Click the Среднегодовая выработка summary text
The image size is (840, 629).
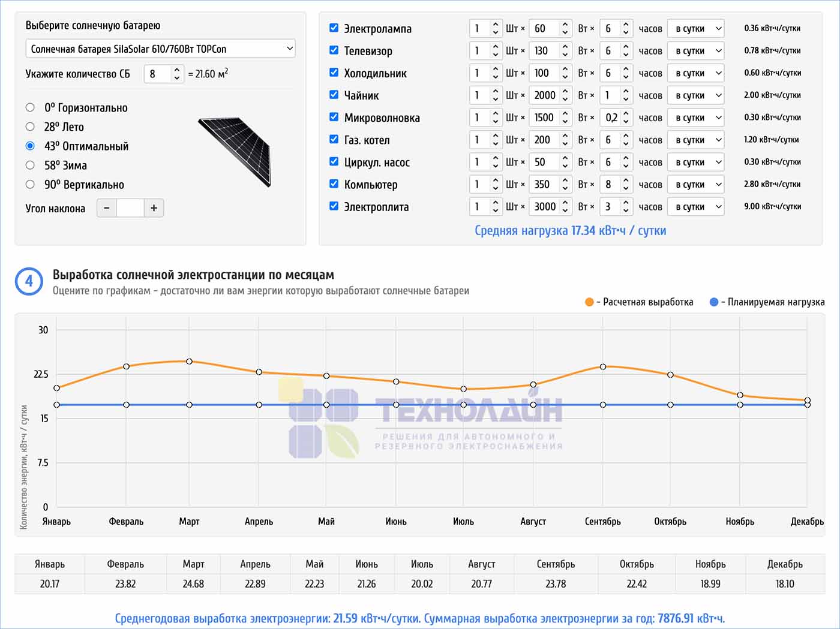[419, 618]
